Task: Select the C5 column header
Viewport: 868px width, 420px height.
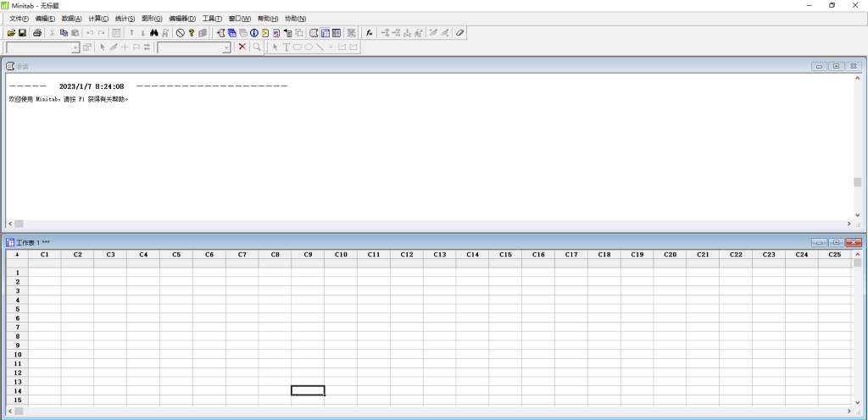Action: [x=175, y=254]
